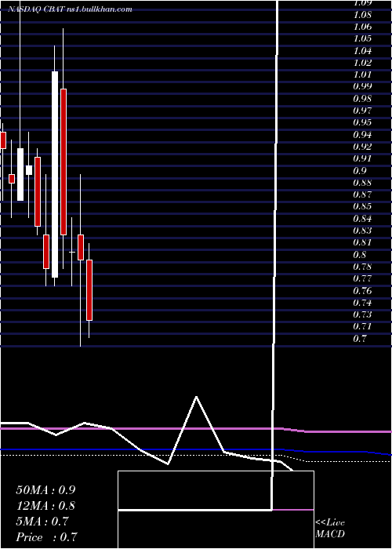Click the NASDAQ CBAT chart title text

click(x=69, y=9)
